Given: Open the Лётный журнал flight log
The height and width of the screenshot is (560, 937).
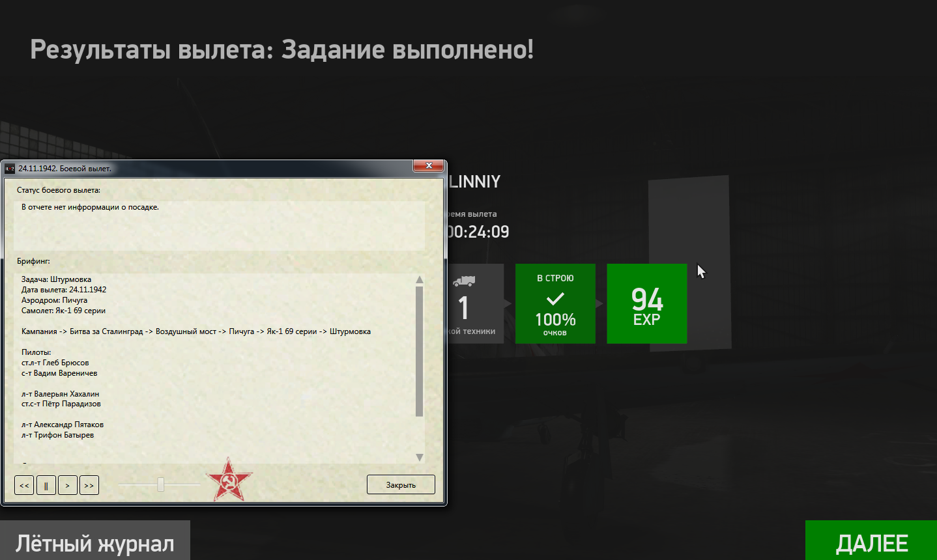Looking at the screenshot, I should tap(95, 540).
